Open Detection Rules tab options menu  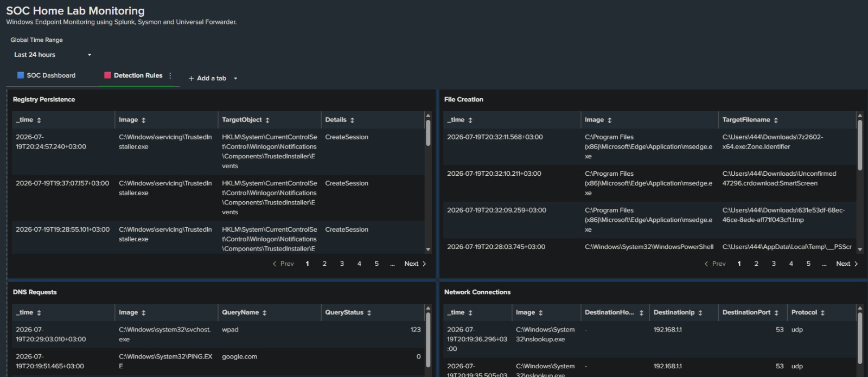pos(170,75)
